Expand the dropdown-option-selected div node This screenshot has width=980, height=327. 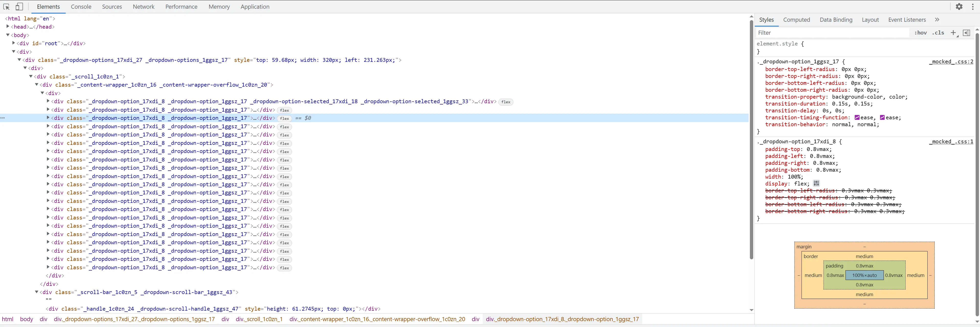[x=48, y=101]
